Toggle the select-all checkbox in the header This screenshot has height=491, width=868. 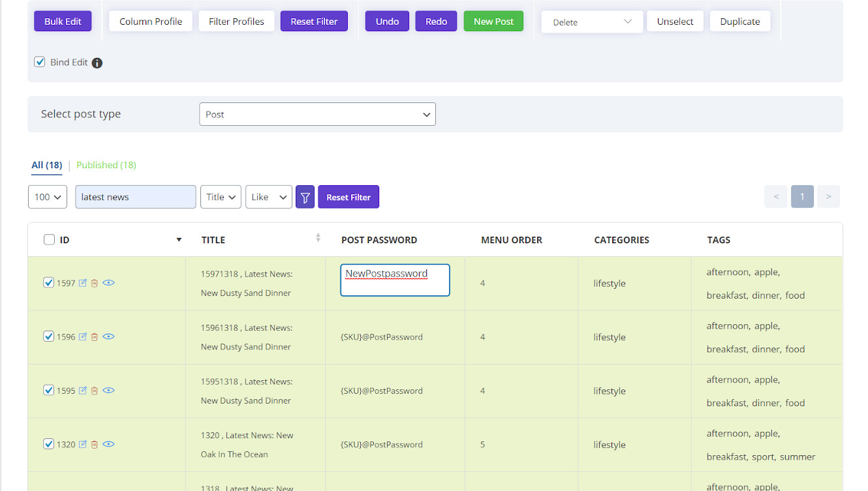50,239
